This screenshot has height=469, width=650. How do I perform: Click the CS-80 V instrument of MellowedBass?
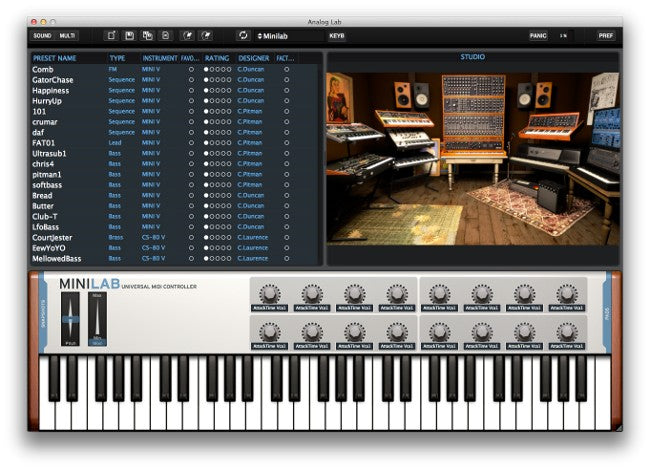click(153, 258)
